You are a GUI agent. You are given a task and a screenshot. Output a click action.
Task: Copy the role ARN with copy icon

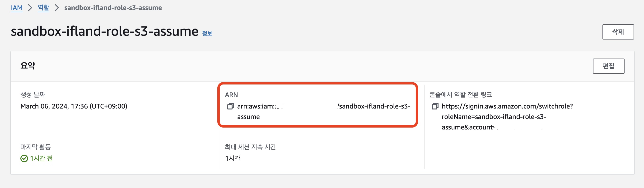click(x=230, y=106)
